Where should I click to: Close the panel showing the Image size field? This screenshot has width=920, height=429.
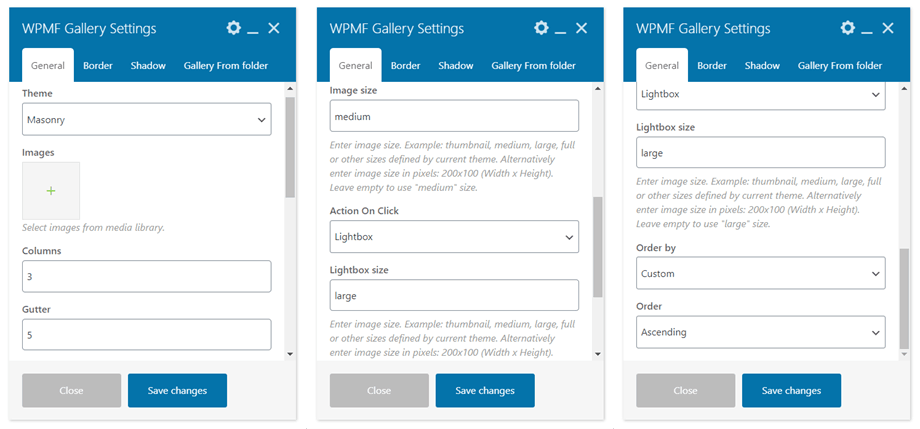click(x=581, y=28)
